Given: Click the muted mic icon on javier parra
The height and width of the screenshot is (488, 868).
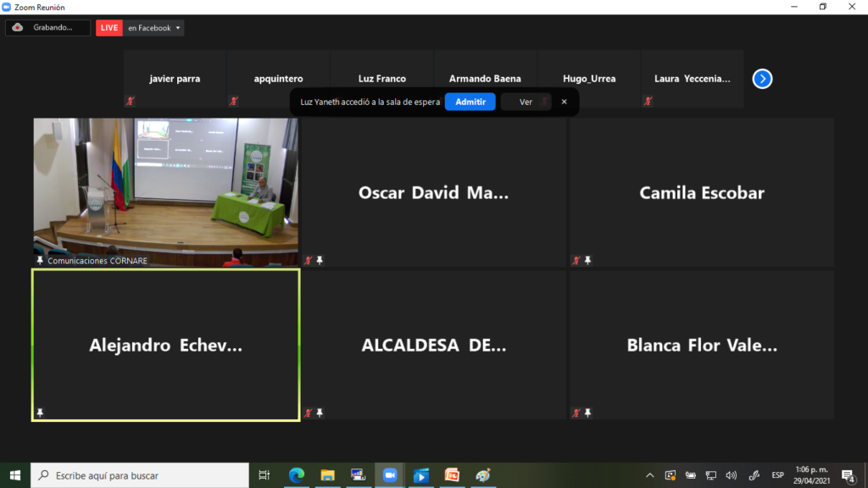Looking at the screenshot, I should [x=131, y=101].
